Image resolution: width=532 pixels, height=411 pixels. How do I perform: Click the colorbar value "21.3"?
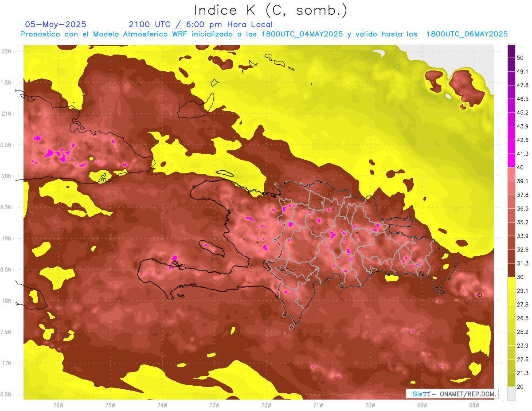522,373
